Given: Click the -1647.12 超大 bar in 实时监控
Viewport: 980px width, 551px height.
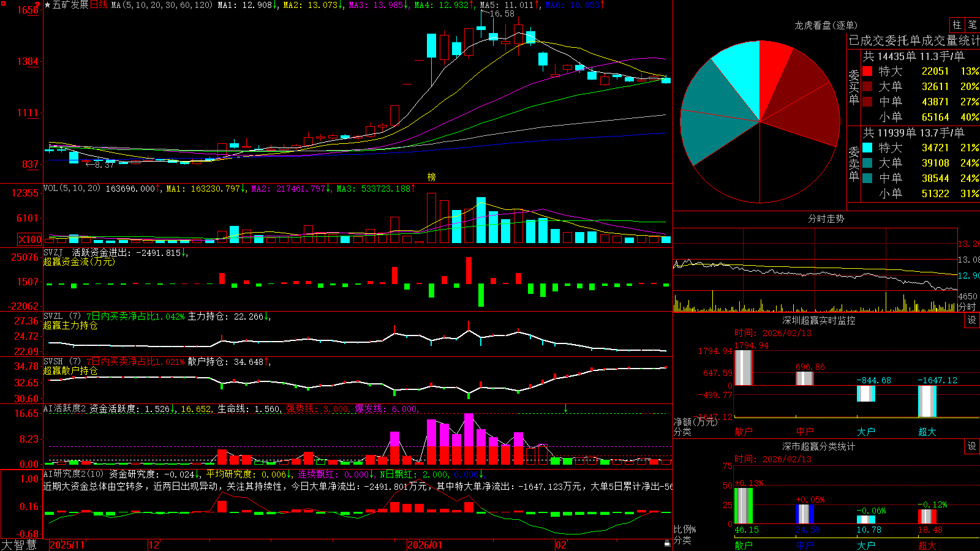Looking at the screenshot, I should pyautogui.click(x=927, y=401).
